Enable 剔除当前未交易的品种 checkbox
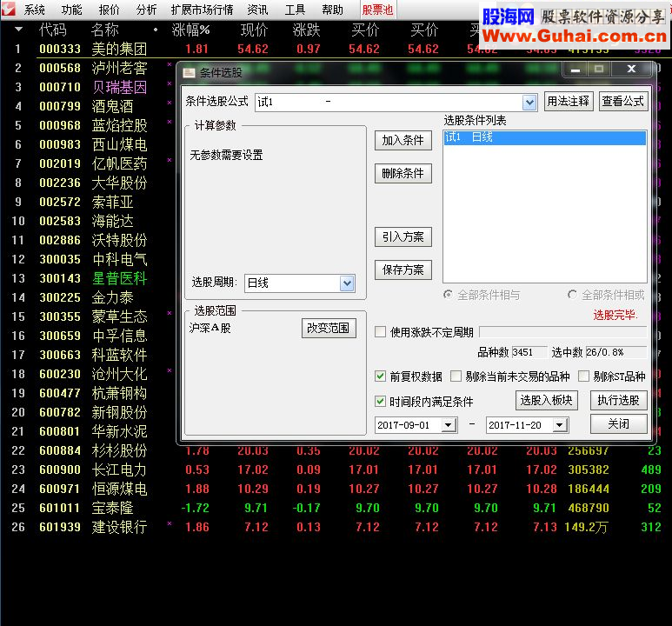The image size is (672, 626). tap(456, 376)
